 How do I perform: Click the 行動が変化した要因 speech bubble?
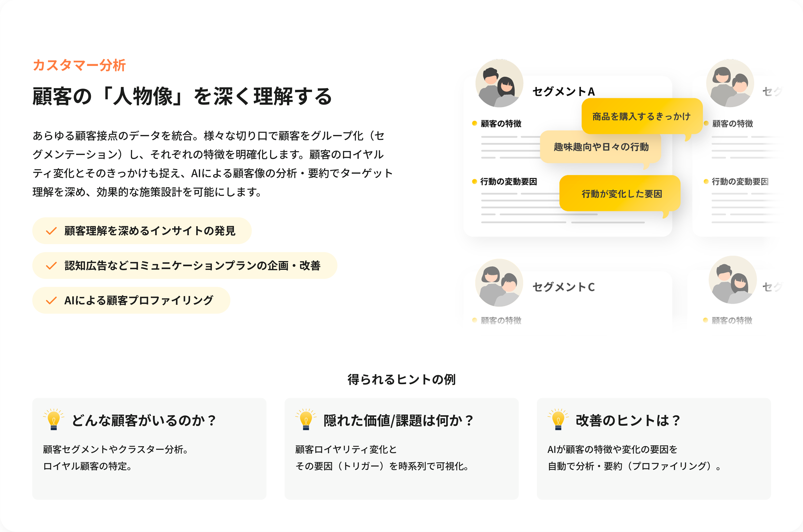[620, 193]
